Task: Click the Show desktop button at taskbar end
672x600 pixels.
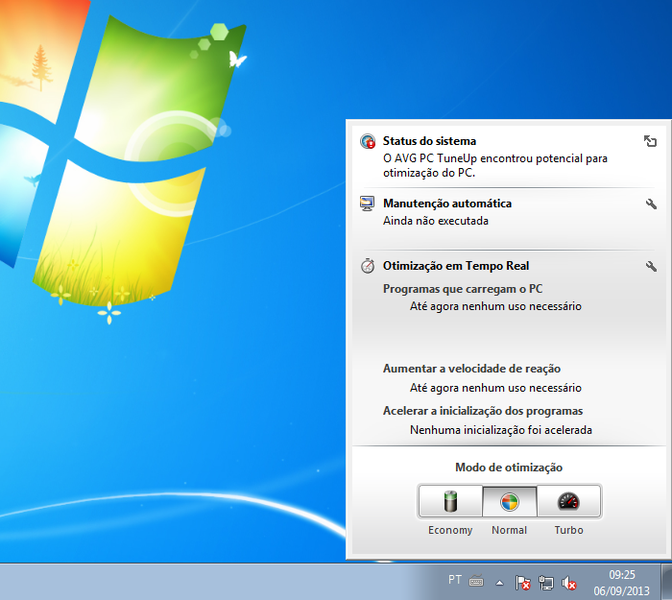Action: (666, 582)
